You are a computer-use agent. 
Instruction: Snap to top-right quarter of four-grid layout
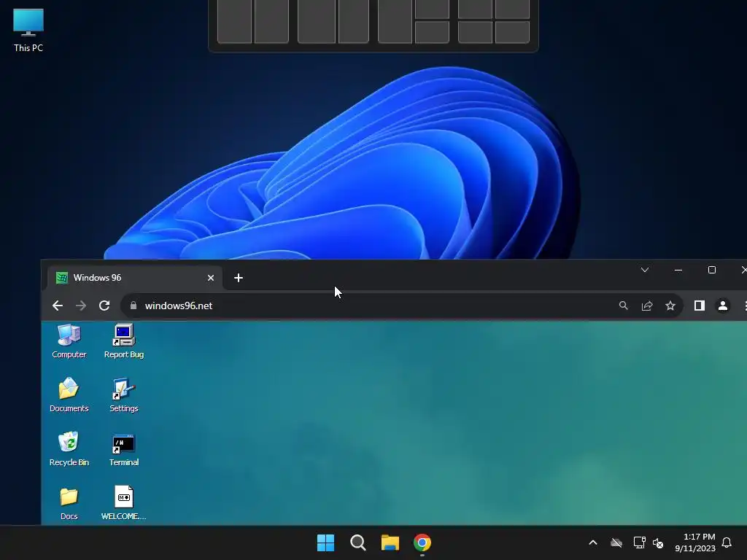513,9
